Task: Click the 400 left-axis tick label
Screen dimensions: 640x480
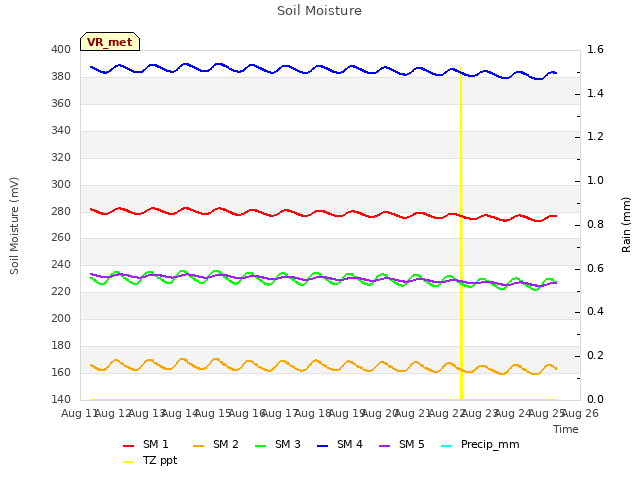Action: (x=61, y=49)
